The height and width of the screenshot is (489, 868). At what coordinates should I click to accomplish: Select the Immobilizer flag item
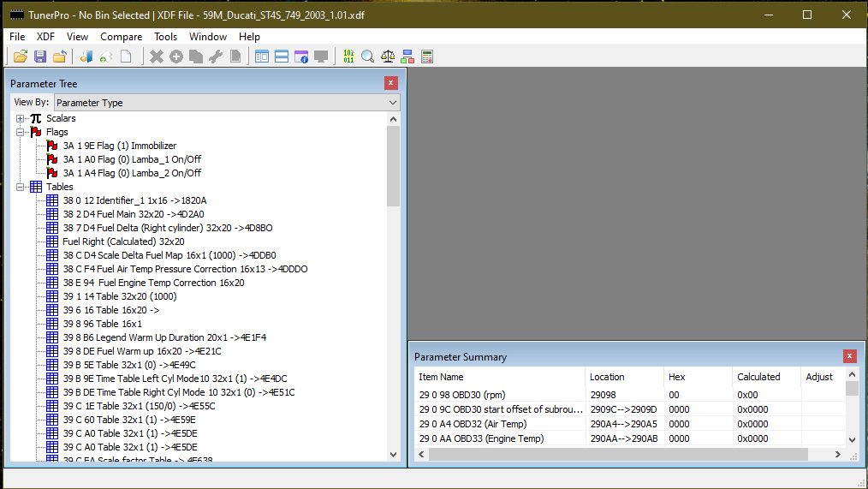(120, 146)
